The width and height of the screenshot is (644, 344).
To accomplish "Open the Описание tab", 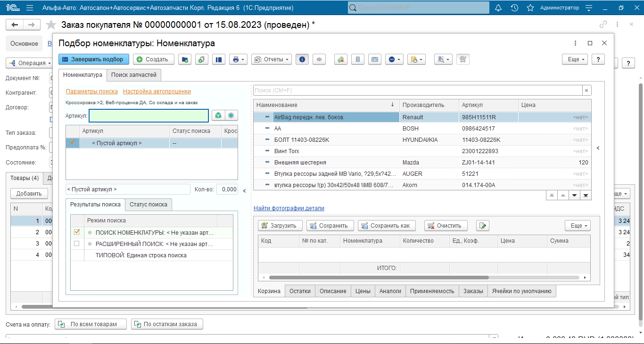I will [x=333, y=291].
